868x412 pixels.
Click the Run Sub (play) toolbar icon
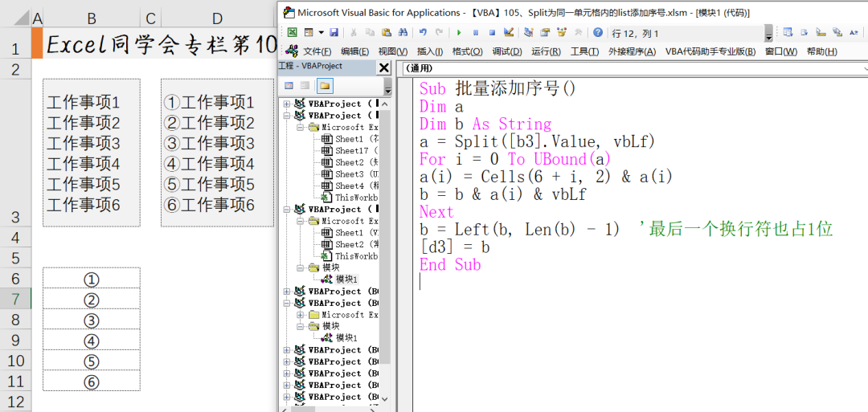[459, 33]
